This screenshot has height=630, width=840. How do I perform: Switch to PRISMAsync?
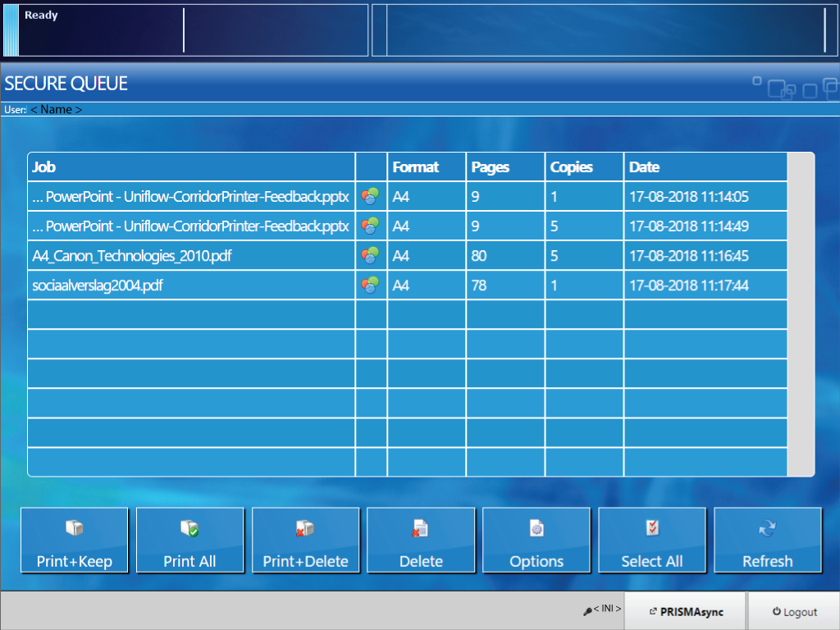coord(686,611)
